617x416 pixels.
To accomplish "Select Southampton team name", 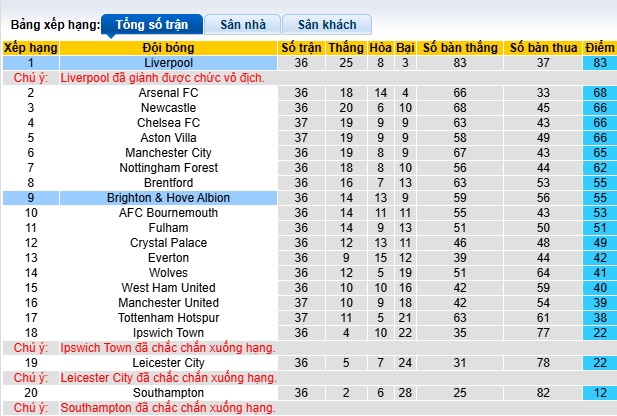I will [168, 393].
